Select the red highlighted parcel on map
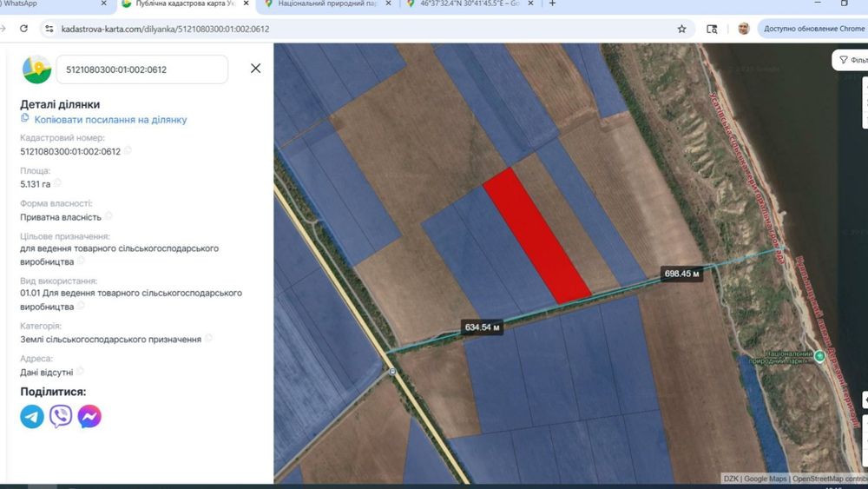This screenshot has width=868, height=489. [x=537, y=236]
